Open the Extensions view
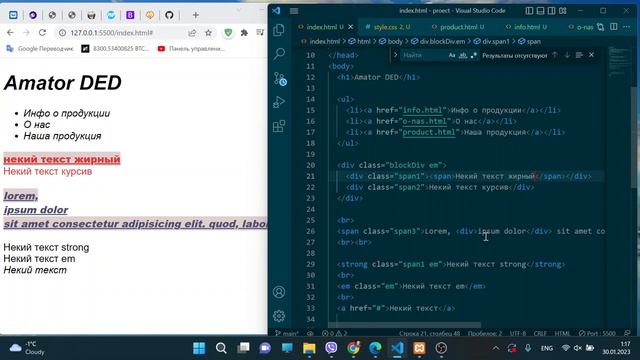This screenshot has height=360, width=640. pyautogui.click(x=279, y=126)
